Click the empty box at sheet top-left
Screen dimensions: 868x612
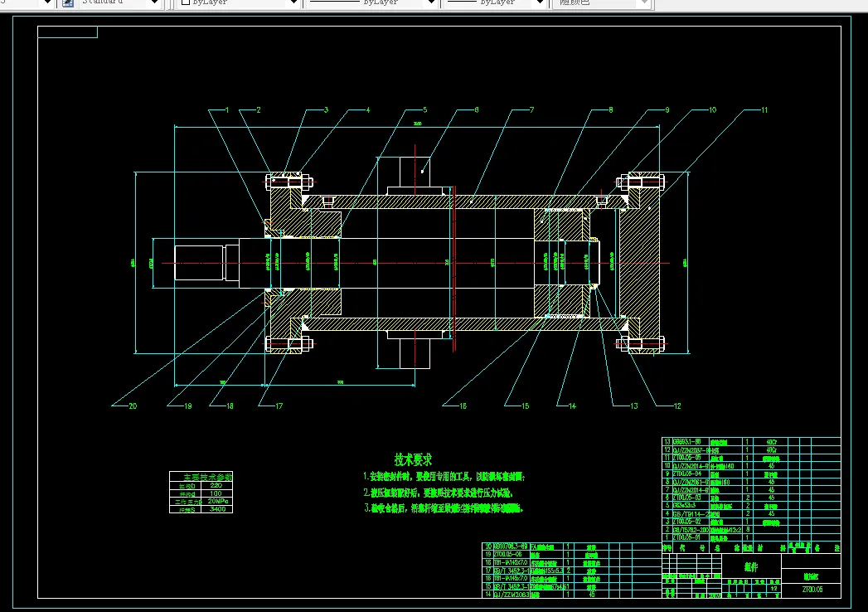pyautogui.click(x=67, y=32)
